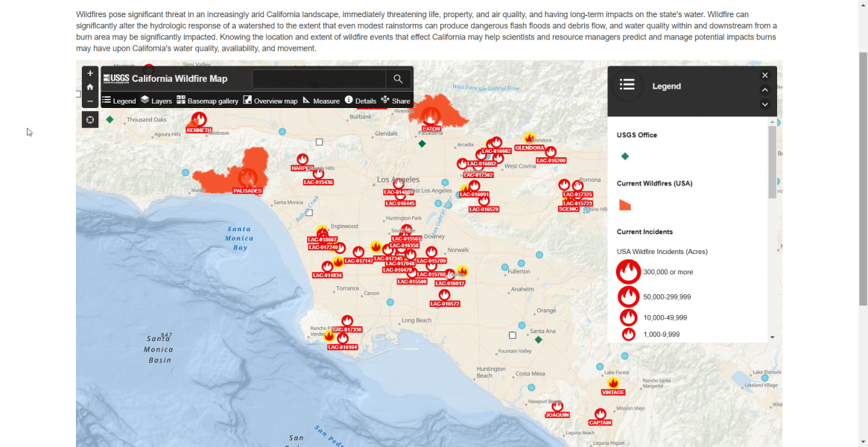Select the Eaton fire incident marker

point(431,115)
